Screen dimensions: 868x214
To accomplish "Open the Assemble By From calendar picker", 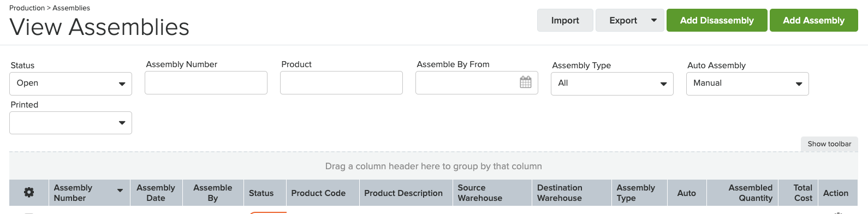I will pyautogui.click(x=525, y=82).
